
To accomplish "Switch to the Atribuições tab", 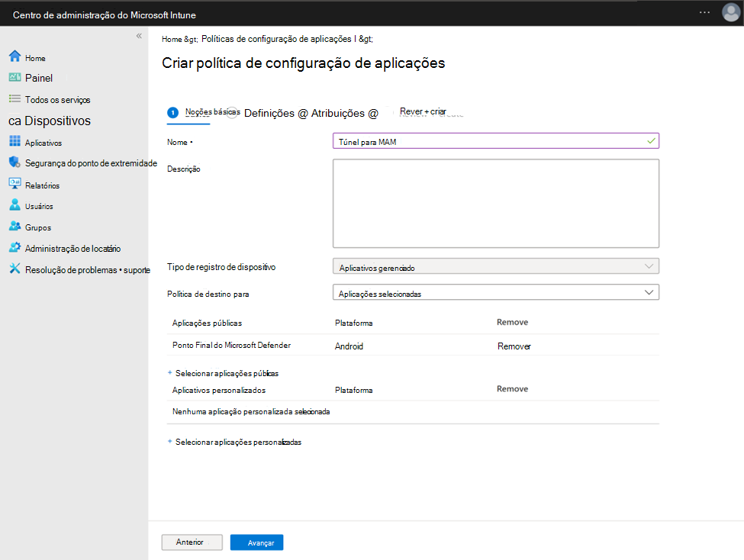I will click(x=338, y=113).
